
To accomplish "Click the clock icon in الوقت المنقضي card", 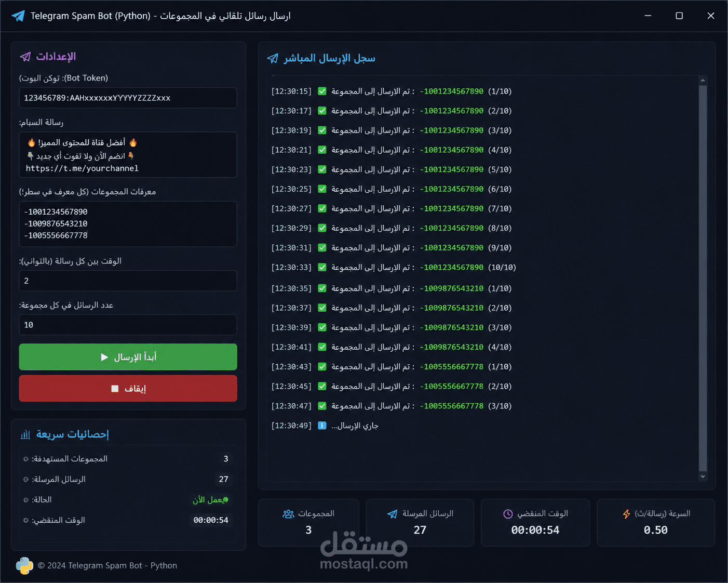I will (x=508, y=514).
